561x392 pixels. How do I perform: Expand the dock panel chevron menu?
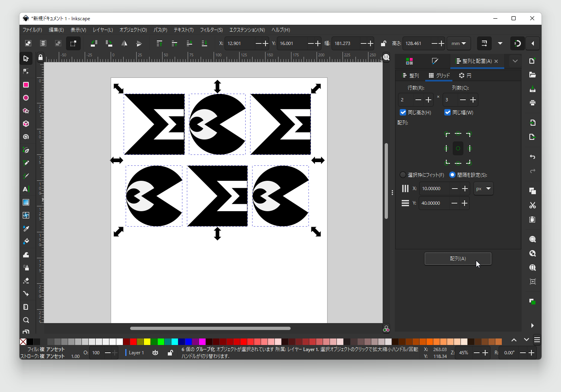tap(515, 61)
